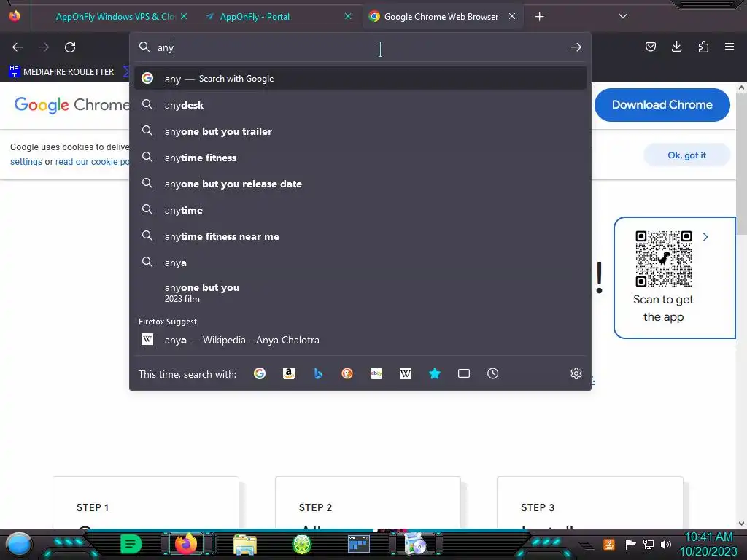Image resolution: width=747 pixels, height=560 pixels.
Task: Choose the 'anydesk' suggestion
Action: point(360,105)
